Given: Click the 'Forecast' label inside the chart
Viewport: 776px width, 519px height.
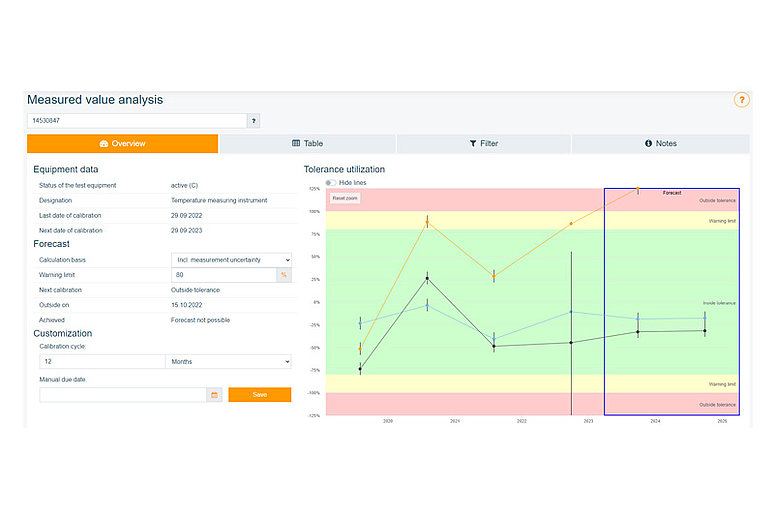Looking at the screenshot, I should (672, 193).
